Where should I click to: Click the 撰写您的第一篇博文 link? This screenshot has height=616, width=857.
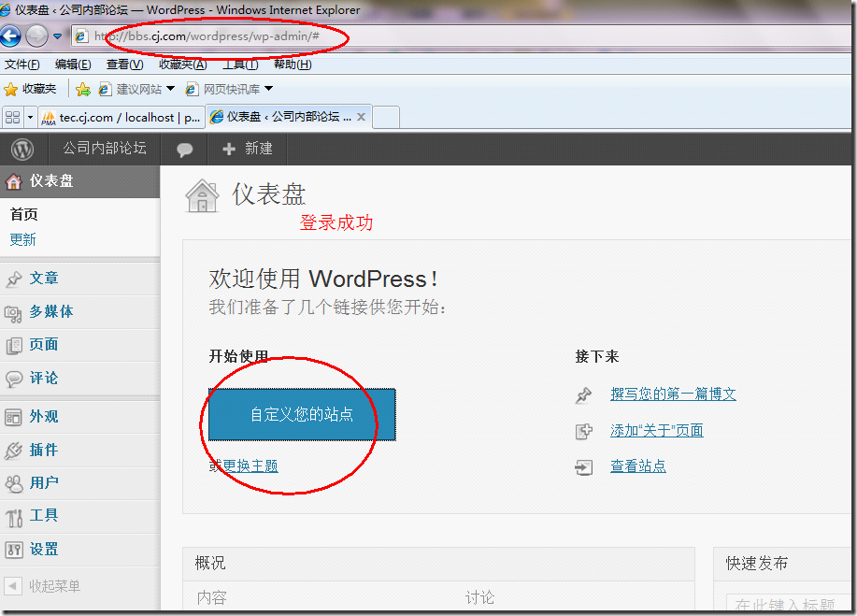[673, 394]
